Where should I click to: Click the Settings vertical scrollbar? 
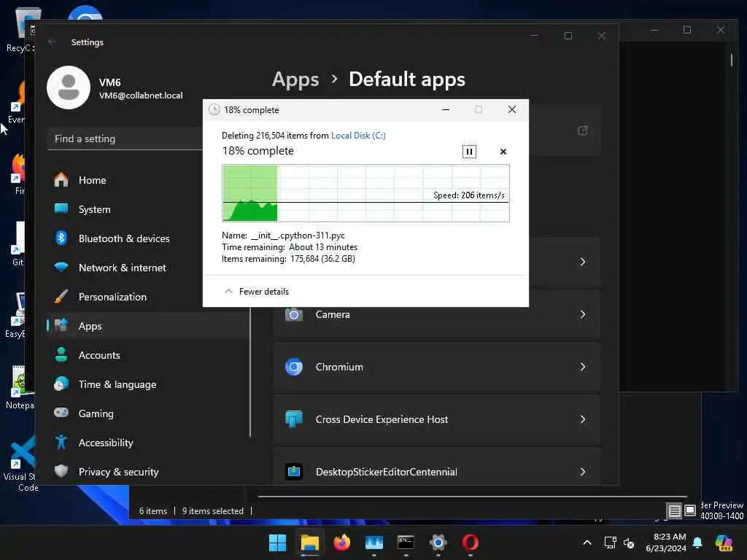[250, 372]
